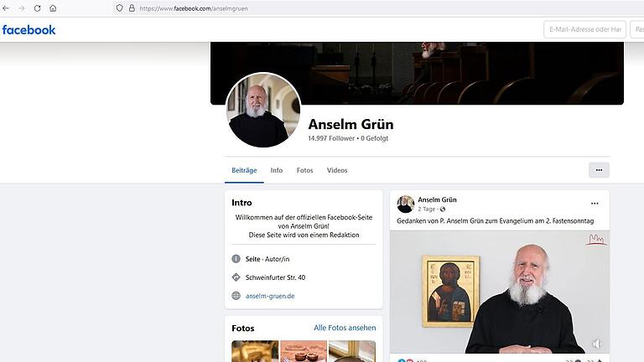Click the public globe icon on post
The image size is (644, 362).
[443, 209]
